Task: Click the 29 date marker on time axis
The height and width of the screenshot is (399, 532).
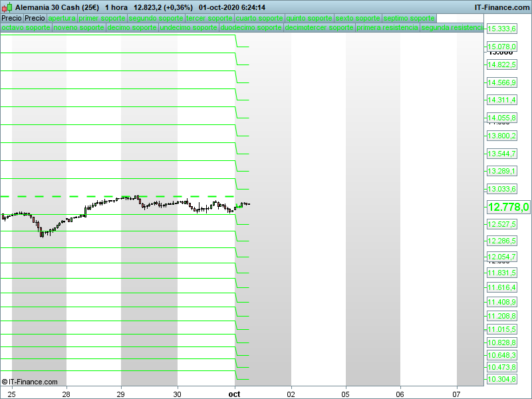Action: tap(121, 394)
